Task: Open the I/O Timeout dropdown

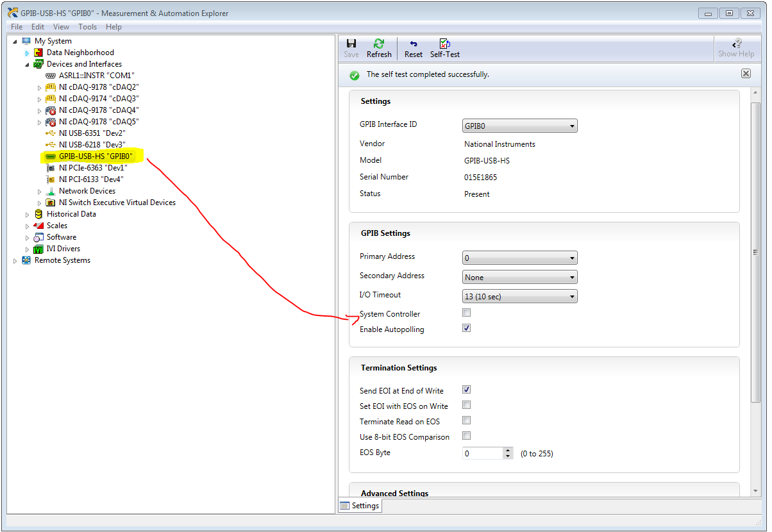Action: [519, 297]
